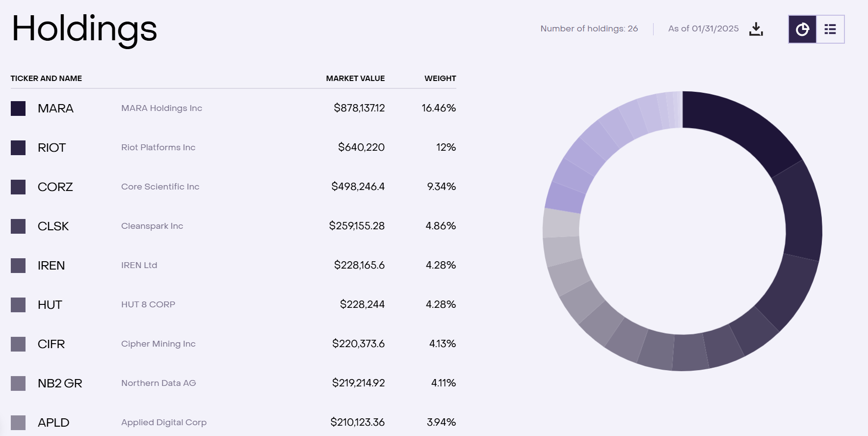Click the 4.13% weight value

click(443, 344)
